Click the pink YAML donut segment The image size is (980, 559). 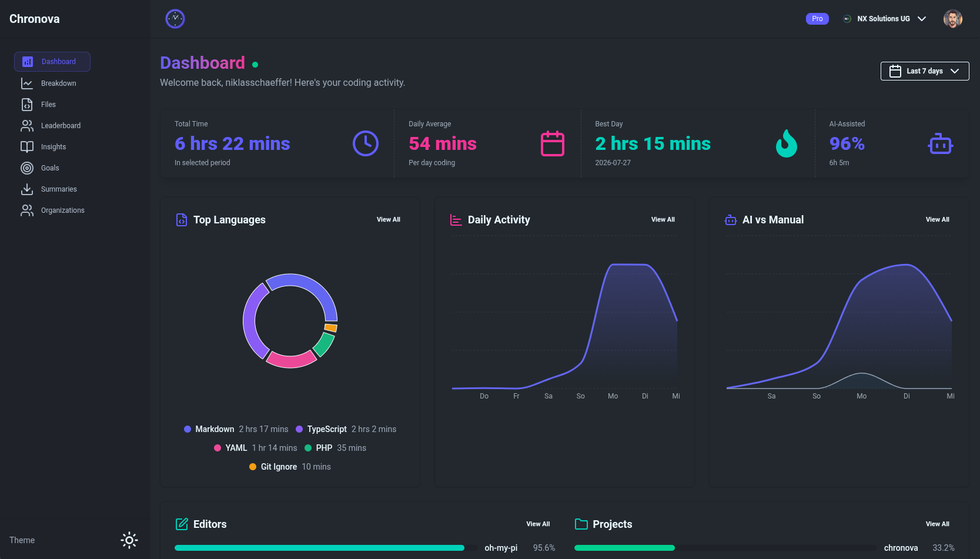click(290, 360)
